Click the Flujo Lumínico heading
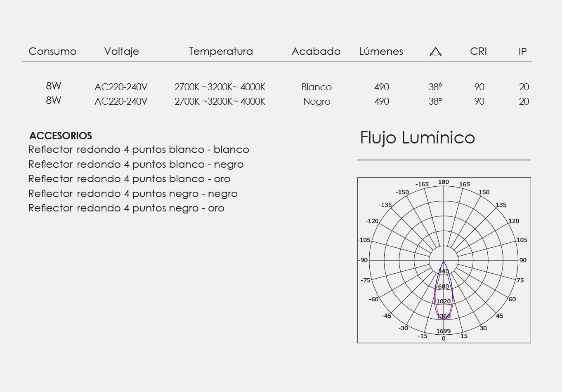562x392 pixels. coord(417,138)
